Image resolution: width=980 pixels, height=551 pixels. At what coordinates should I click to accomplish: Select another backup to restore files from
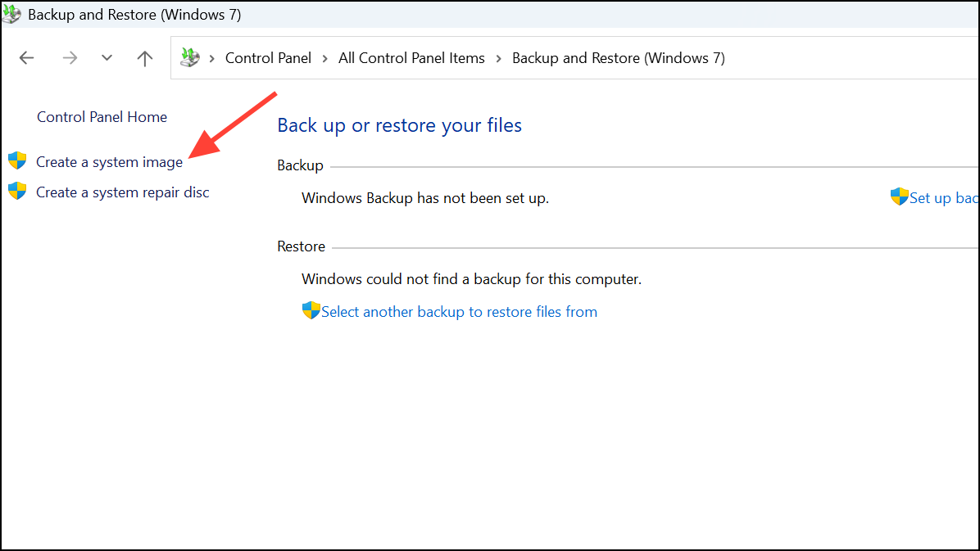460,312
